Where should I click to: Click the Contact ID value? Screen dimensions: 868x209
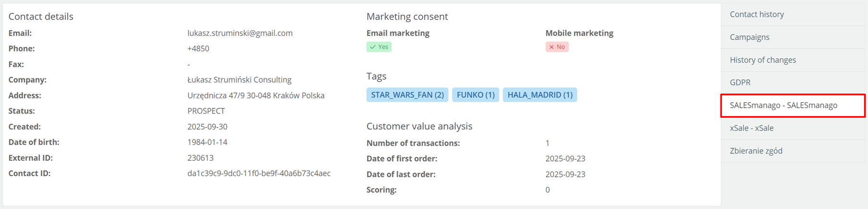pos(259,174)
